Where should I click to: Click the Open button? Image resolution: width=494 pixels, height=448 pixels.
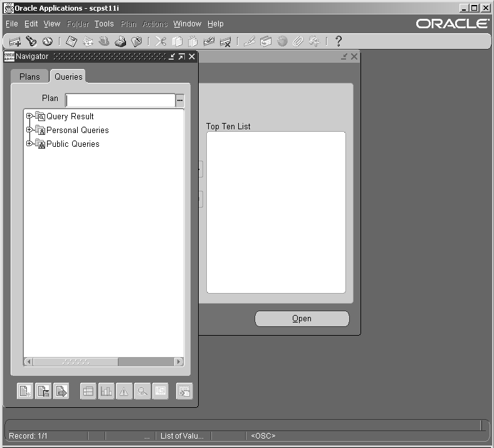302,319
